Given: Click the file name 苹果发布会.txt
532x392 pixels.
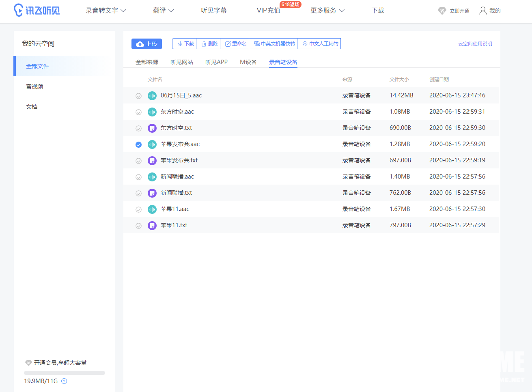Looking at the screenshot, I should 179,160.
